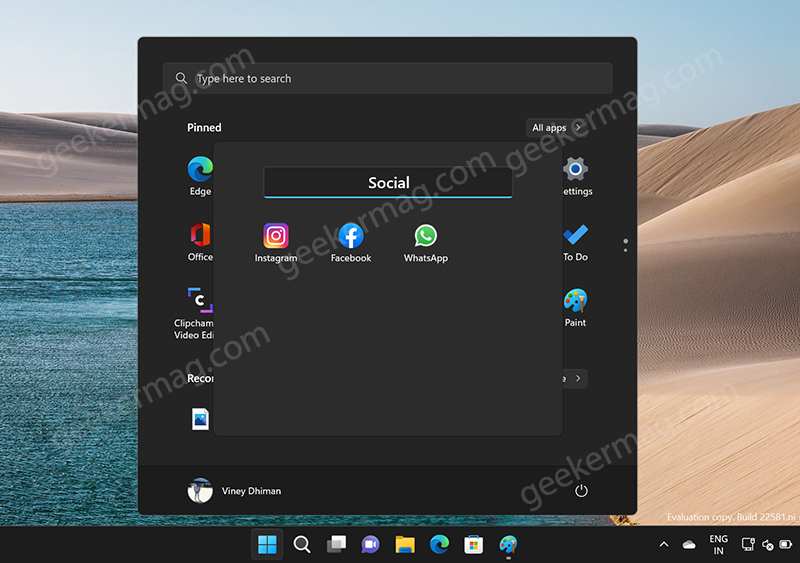Click the Windows Start button on taskbar
The width and height of the screenshot is (800, 563).
point(267,545)
